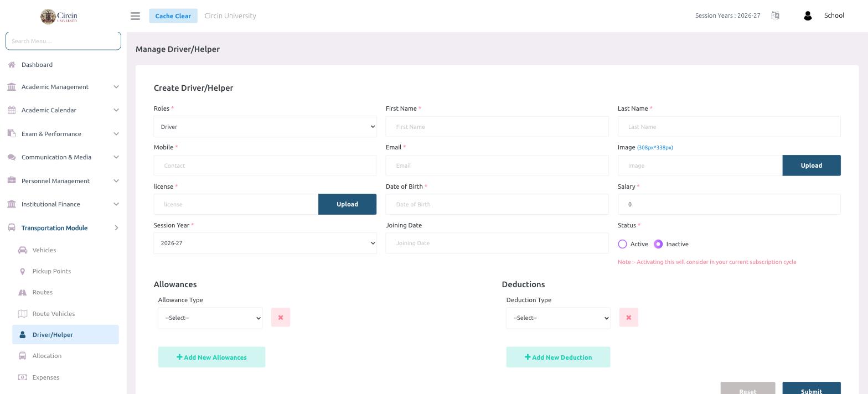Expand Personnel Management chevron
The width and height of the screenshot is (868, 394).
(x=116, y=180)
